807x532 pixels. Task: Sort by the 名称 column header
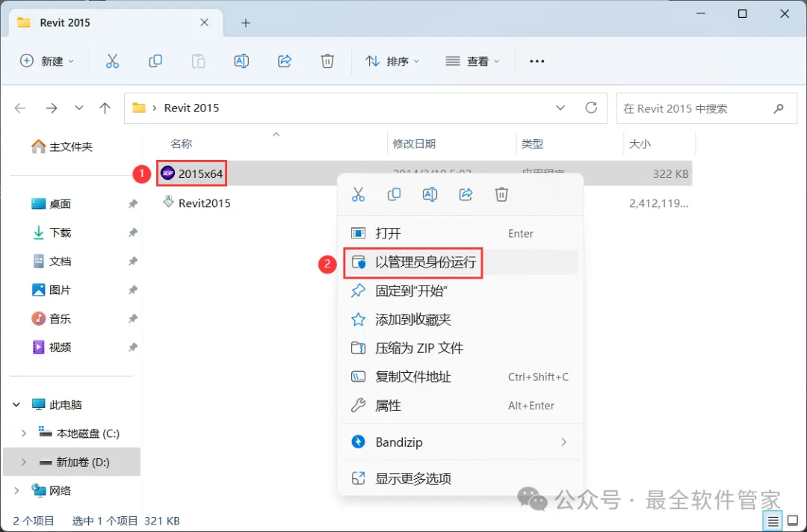point(181,144)
